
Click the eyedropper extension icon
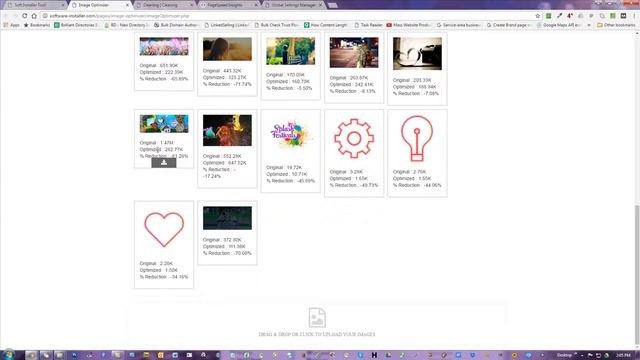(x=559, y=16)
